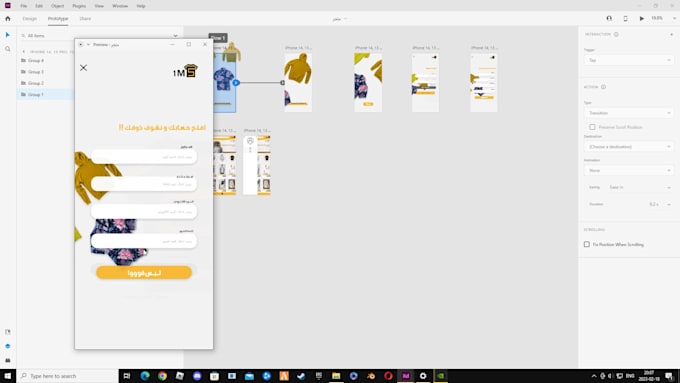
Task: Click the orange submit button in preview
Action: coord(144,272)
